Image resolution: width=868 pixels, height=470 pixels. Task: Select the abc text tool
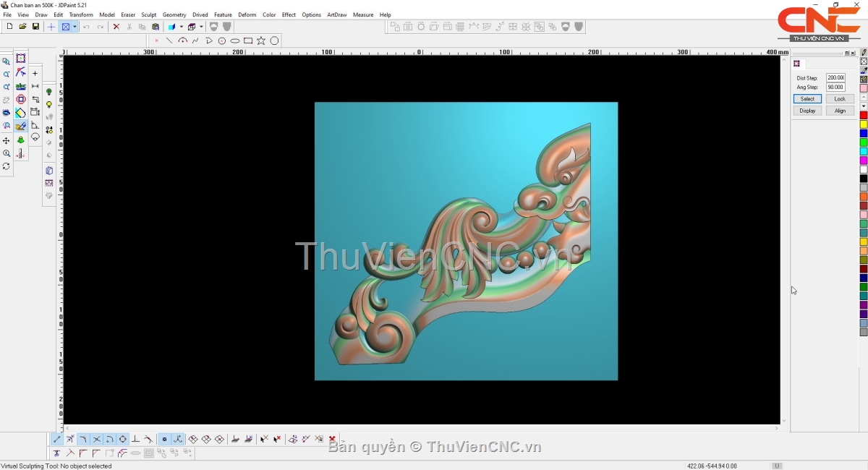[x=21, y=86]
